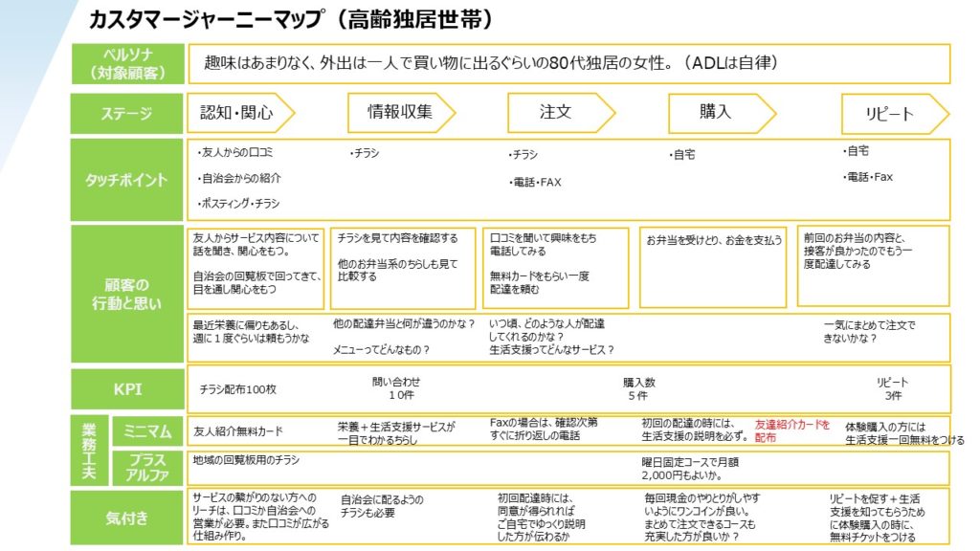Select the タッチポイント row header

coord(127,180)
